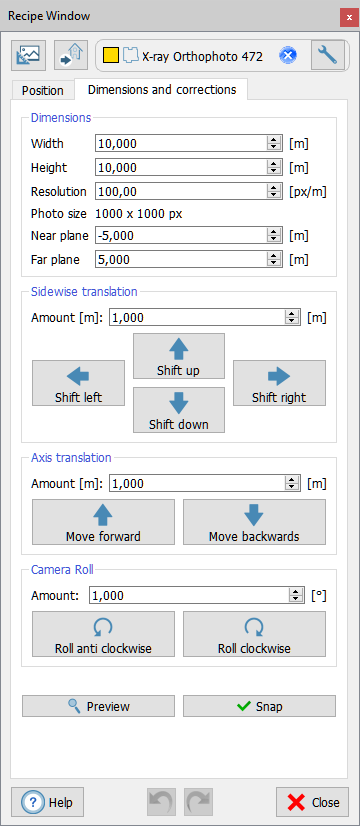Adjust the Width spinner arrows
360x826 pixels.
pos(273,143)
